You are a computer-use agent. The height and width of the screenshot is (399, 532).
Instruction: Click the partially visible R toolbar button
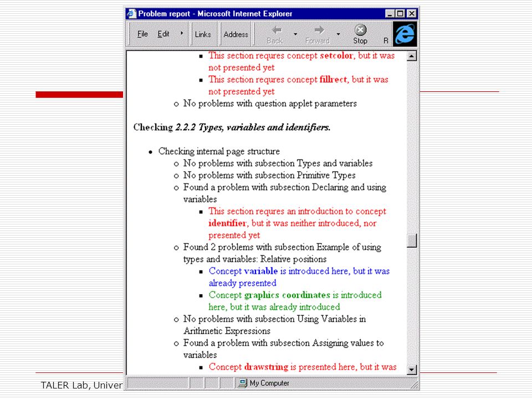[x=386, y=40]
